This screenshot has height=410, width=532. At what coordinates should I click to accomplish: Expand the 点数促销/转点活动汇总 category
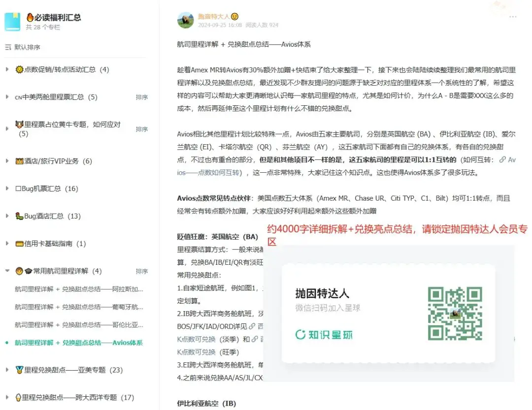[6, 69]
